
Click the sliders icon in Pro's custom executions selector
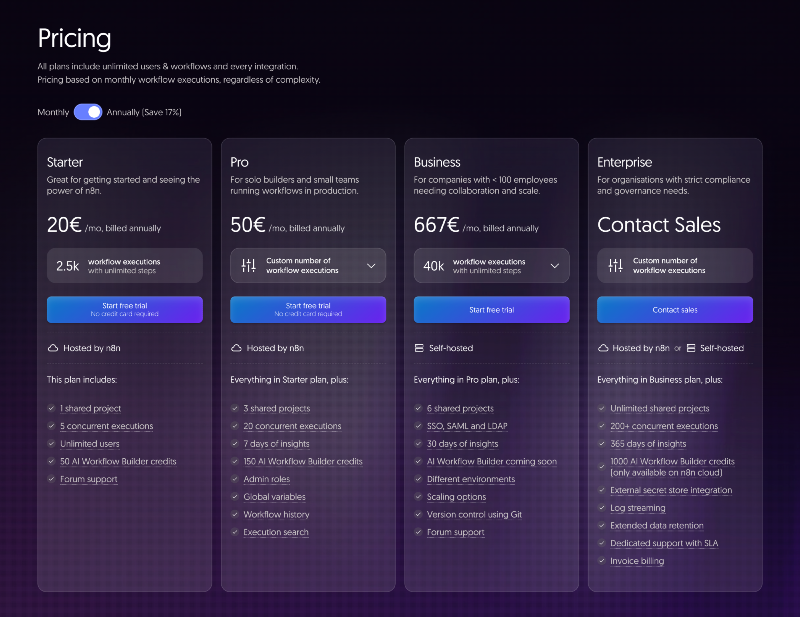click(x=250, y=265)
